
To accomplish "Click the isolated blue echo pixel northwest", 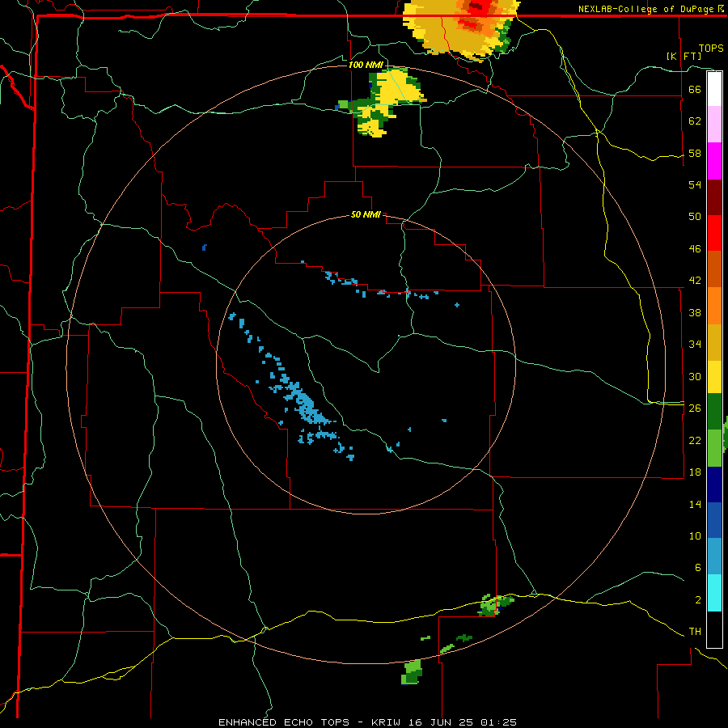I will [205, 248].
